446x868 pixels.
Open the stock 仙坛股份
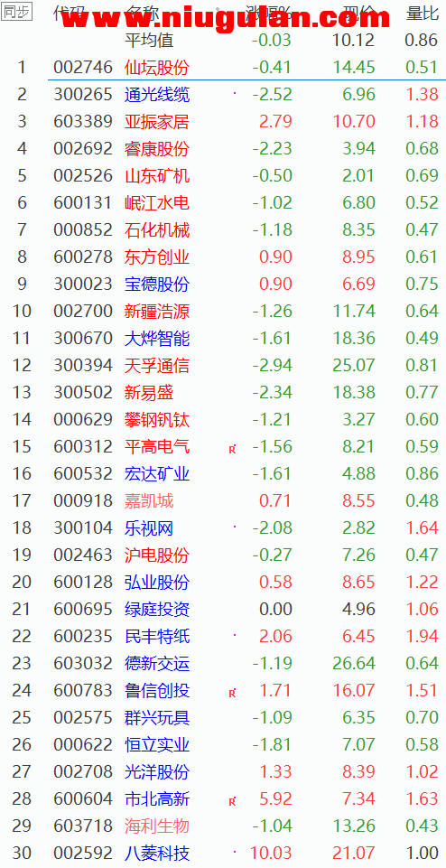[x=157, y=67]
